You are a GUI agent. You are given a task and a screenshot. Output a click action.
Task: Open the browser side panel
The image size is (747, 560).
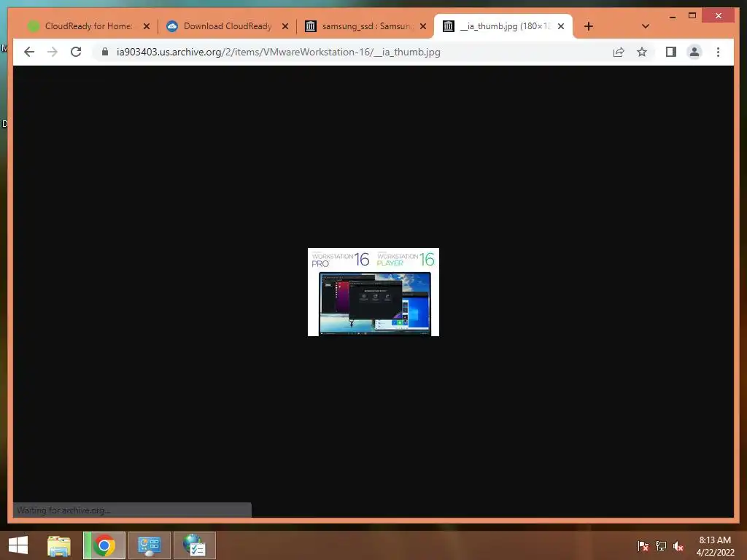(x=671, y=52)
